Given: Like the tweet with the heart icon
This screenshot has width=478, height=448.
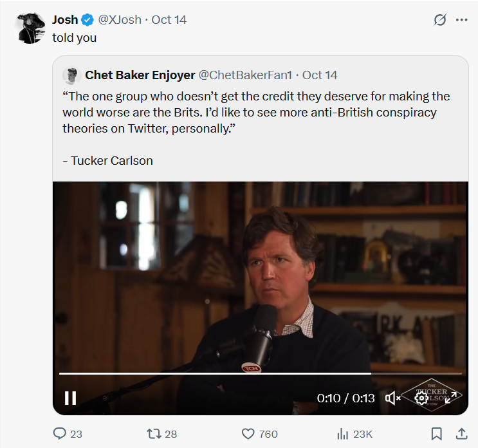Looking at the screenshot, I should click(x=248, y=434).
